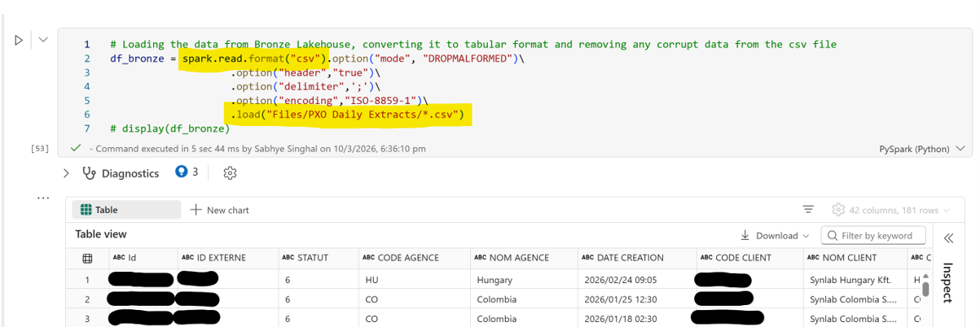Image resolution: width=980 pixels, height=327 pixels.
Task: Place cursor on code line 2 df_bronze
Action: click(x=319, y=59)
